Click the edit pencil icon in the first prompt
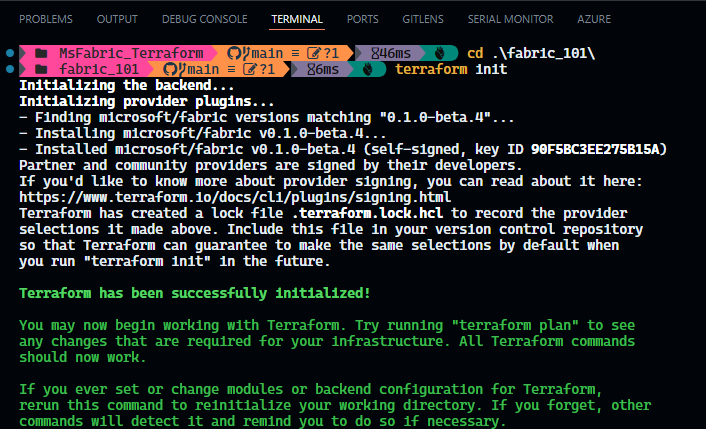 click(x=313, y=53)
